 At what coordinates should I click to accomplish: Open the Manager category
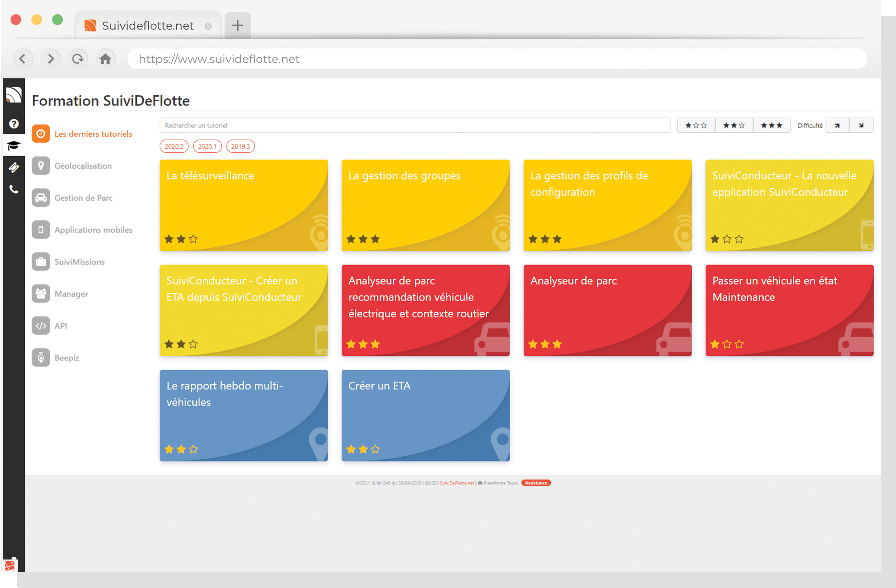click(x=72, y=294)
